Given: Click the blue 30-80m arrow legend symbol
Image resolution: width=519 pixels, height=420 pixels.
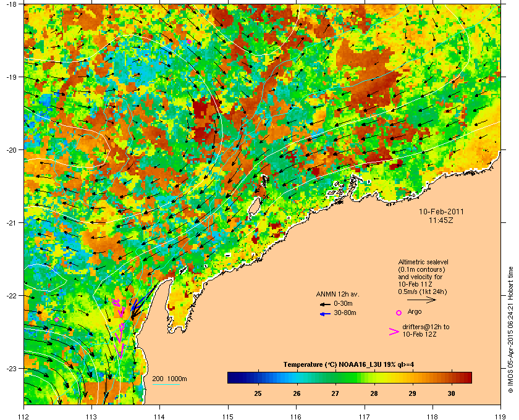Looking at the screenshot, I should pos(326,314).
